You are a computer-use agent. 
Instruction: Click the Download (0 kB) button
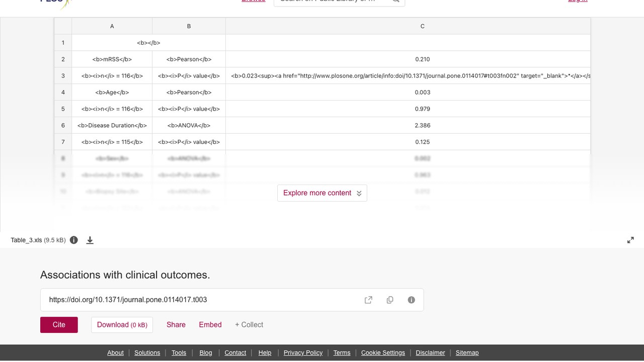[x=122, y=325]
